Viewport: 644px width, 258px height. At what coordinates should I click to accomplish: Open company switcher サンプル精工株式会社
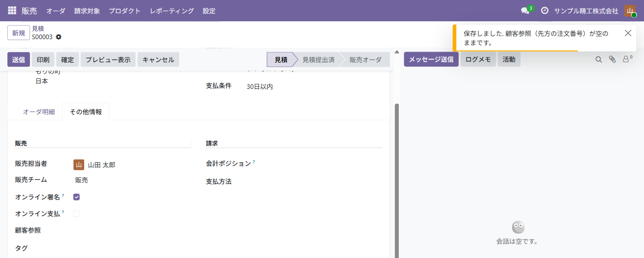click(x=586, y=11)
